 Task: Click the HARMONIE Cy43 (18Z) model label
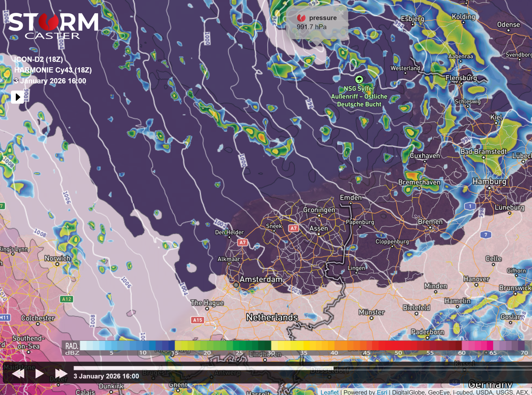53,70
